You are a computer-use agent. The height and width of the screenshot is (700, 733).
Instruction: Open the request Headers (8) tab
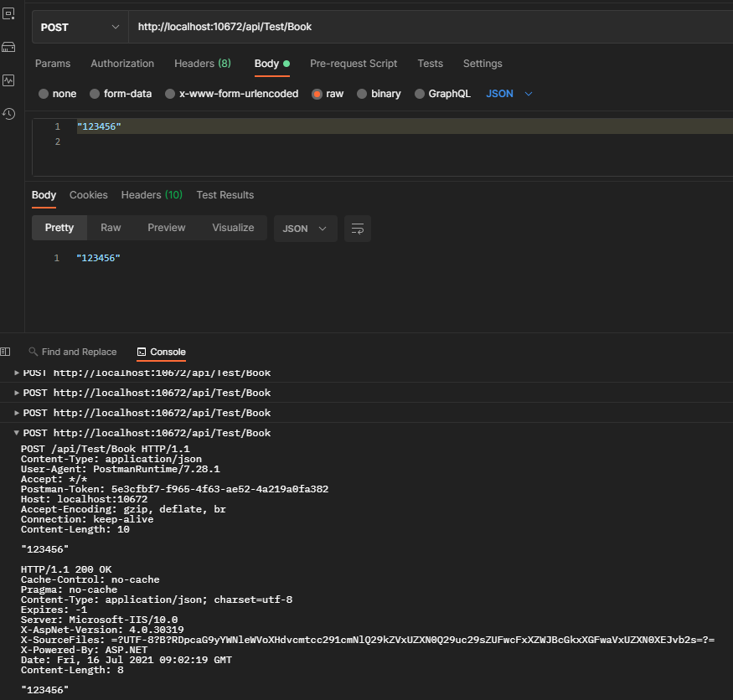coord(203,64)
